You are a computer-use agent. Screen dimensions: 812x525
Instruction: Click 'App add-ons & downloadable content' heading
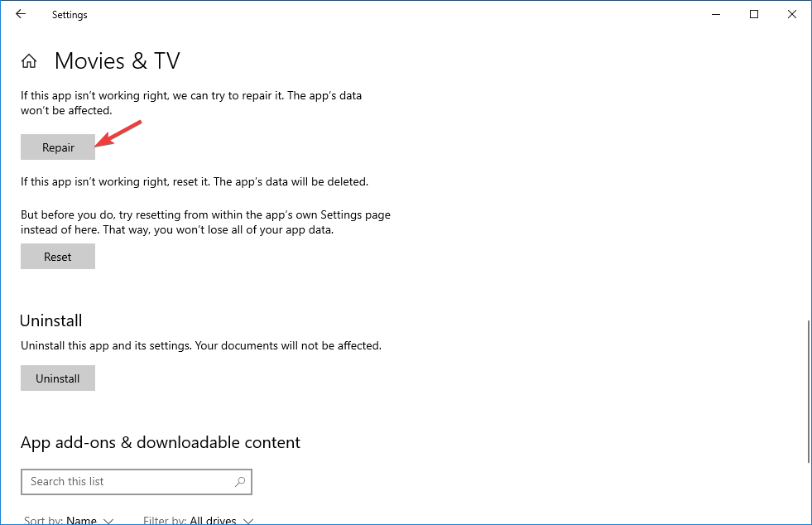coord(161,442)
